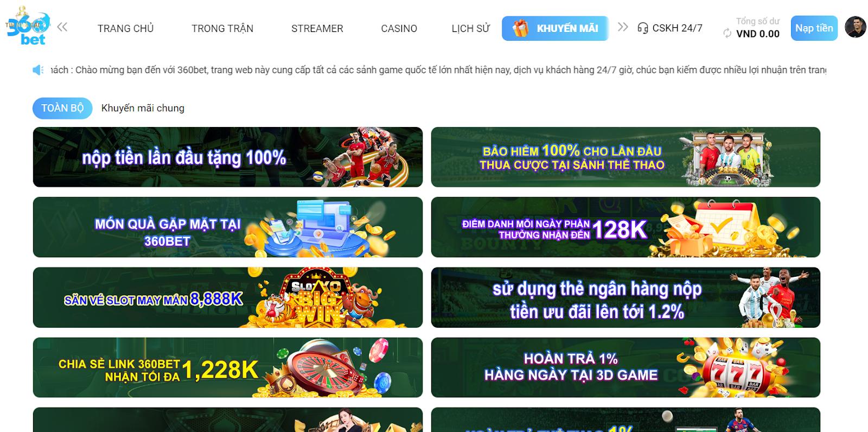Open the user profile avatar
Screen dimensions: 868x432
[x=856, y=27]
